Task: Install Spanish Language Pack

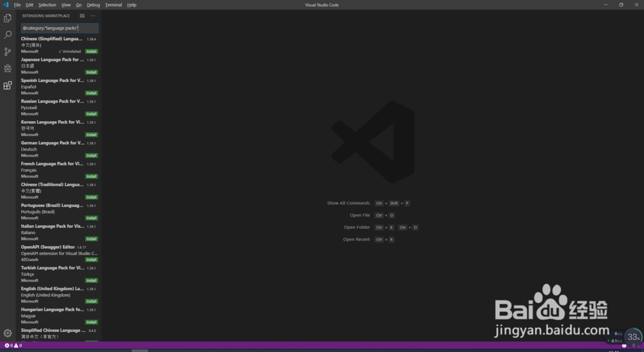Action: tap(91, 93)
